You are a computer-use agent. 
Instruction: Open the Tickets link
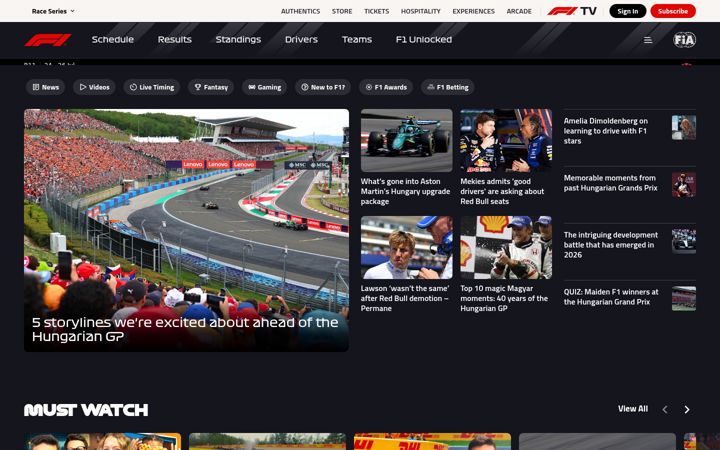click(377, 11)
